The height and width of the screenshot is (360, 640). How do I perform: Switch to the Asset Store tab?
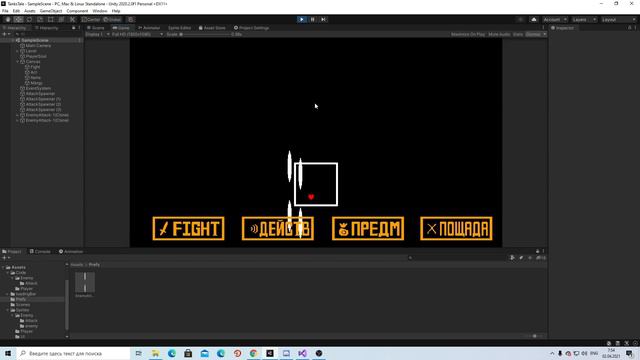click(x=212, y=28)
